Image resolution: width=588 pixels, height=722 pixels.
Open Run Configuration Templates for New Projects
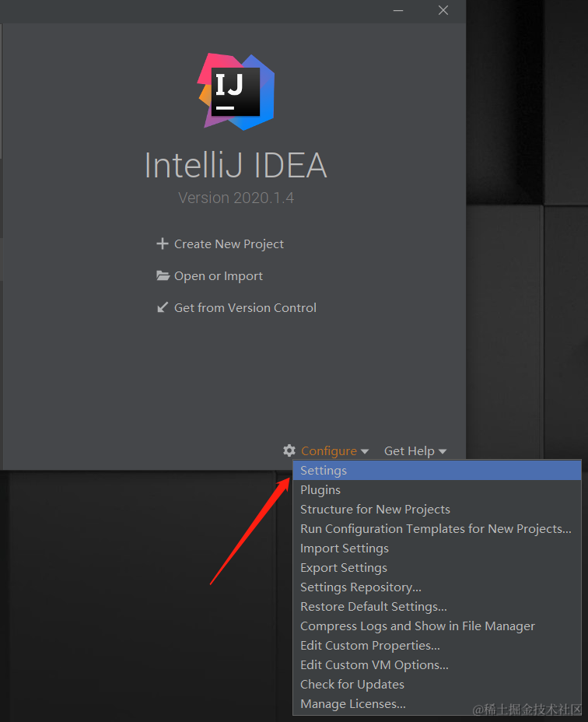coord(437,528)
